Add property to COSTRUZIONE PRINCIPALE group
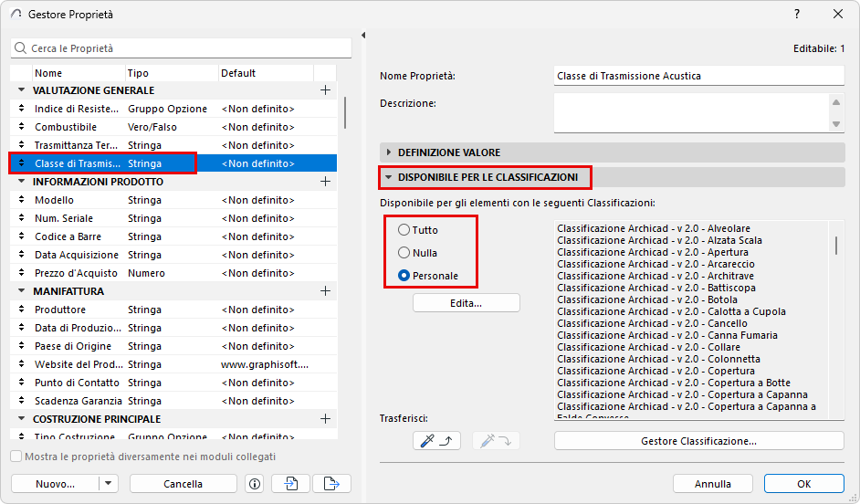 (325, 419)
